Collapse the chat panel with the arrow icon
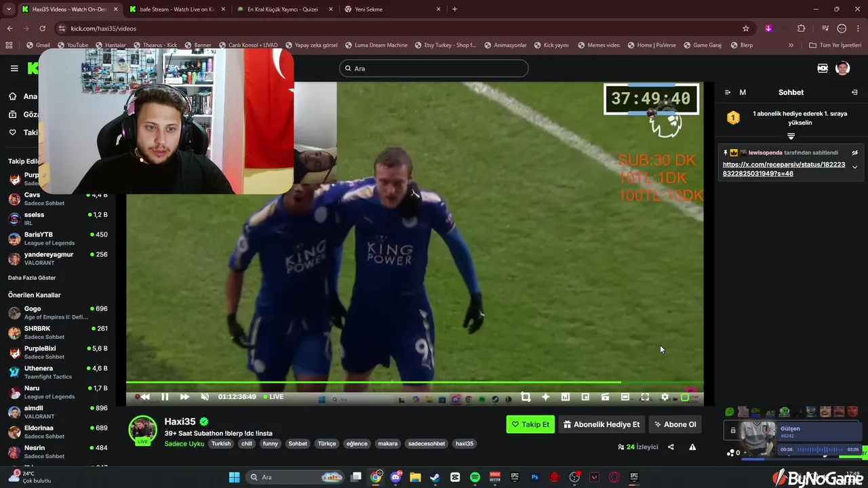Viewport: 868px width, 488px height. 854,92
